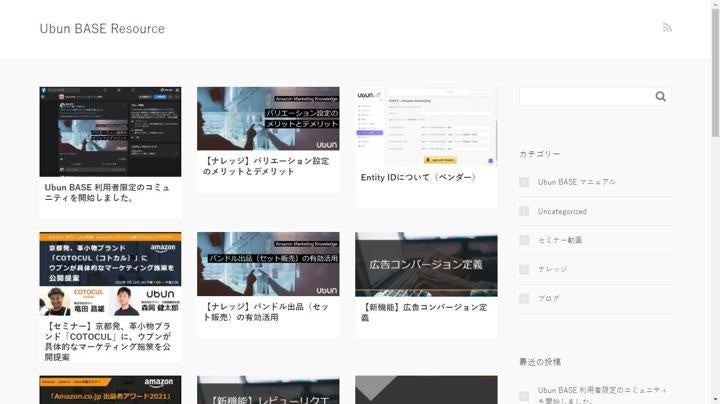
Task: Open the Amazon.co.jp 出品者アワード2021 thumbnail
Action: (110, 390)
